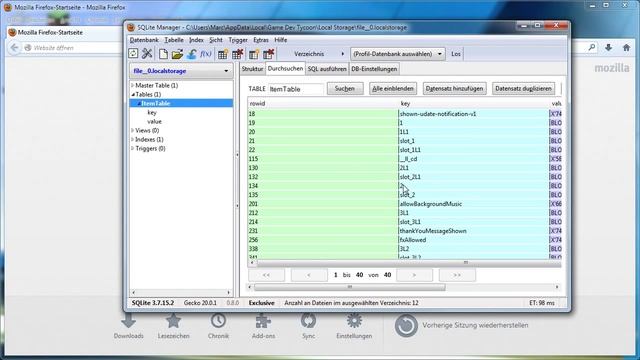Viewport: 640px width, 360px height.
Task: Expand the Views (0) node
Action: (x=133, y=130)
